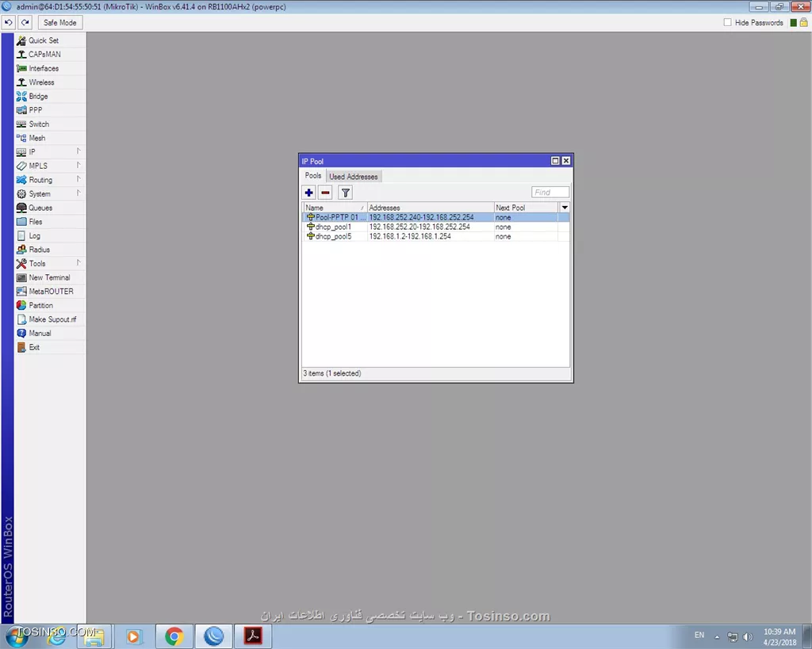Click the EN language indicator
Screen dimensions: 812x649
[699, 635]
